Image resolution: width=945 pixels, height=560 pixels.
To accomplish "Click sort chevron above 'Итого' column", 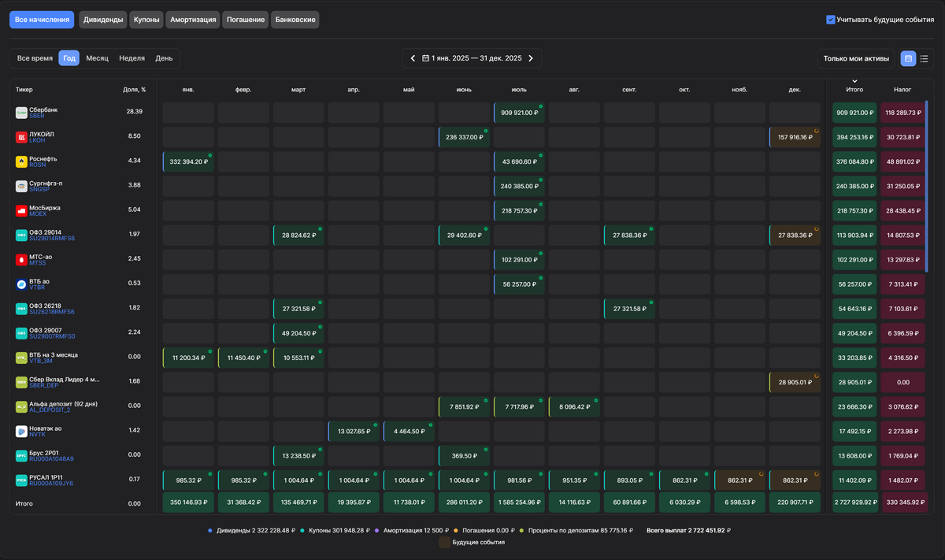I will pos(854,81).
